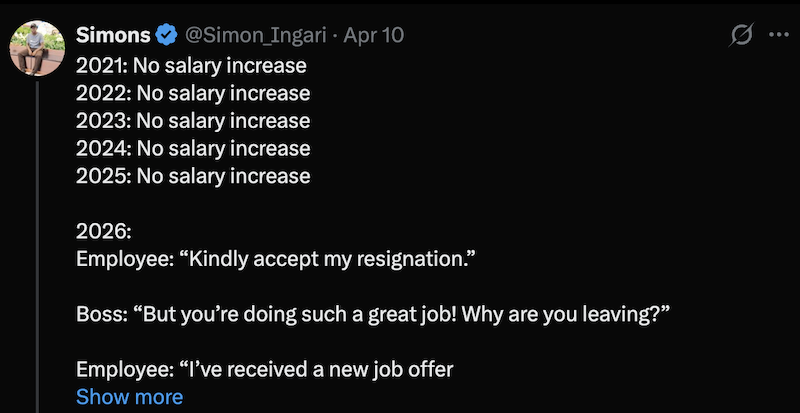Image resolution: width=800 pixels, height=413 pixels.
Task: Click the "2023: No salary increase" line
Action: tap(193, 121)
